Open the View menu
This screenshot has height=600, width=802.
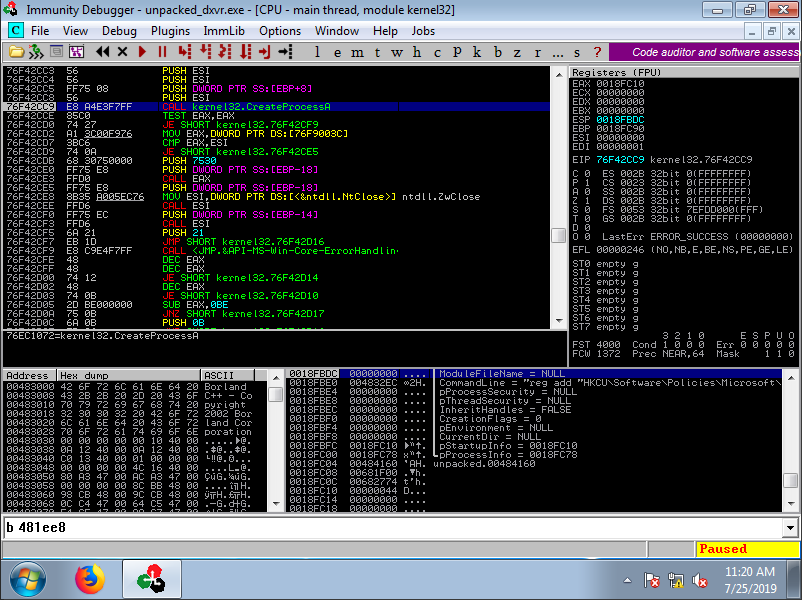[x=75, y=31]
